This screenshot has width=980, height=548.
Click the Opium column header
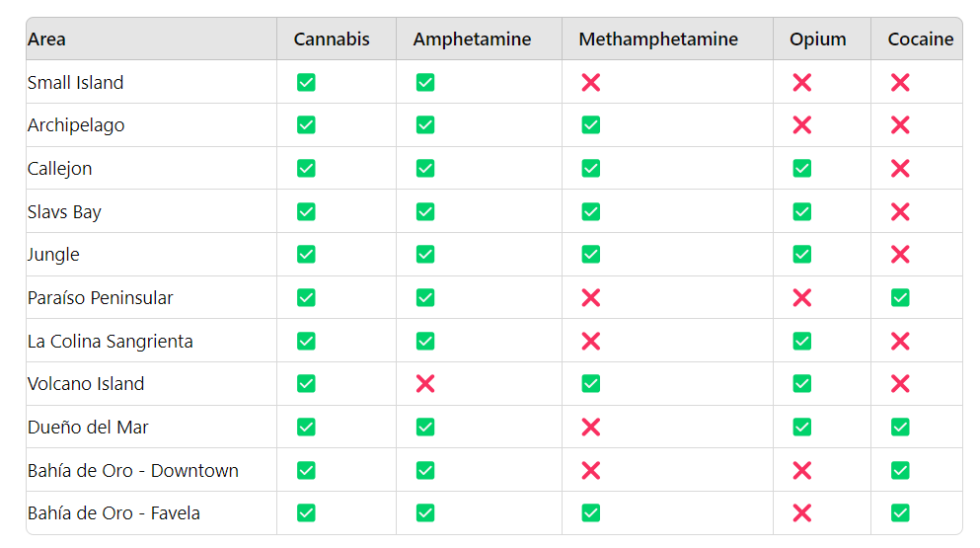[x=817, y=39]
